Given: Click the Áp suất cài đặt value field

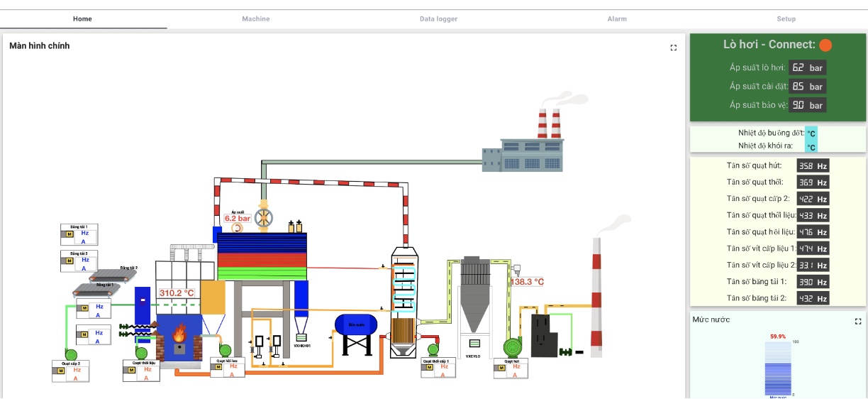Looking at the screenshot, I should (806, 87).
